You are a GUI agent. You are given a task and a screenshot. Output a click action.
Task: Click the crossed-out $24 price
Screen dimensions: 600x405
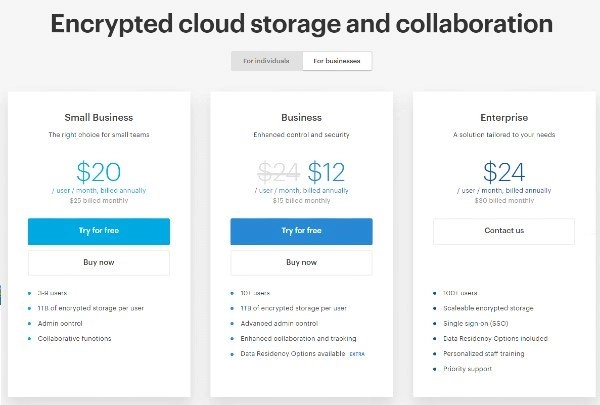[x=279, y=172]
